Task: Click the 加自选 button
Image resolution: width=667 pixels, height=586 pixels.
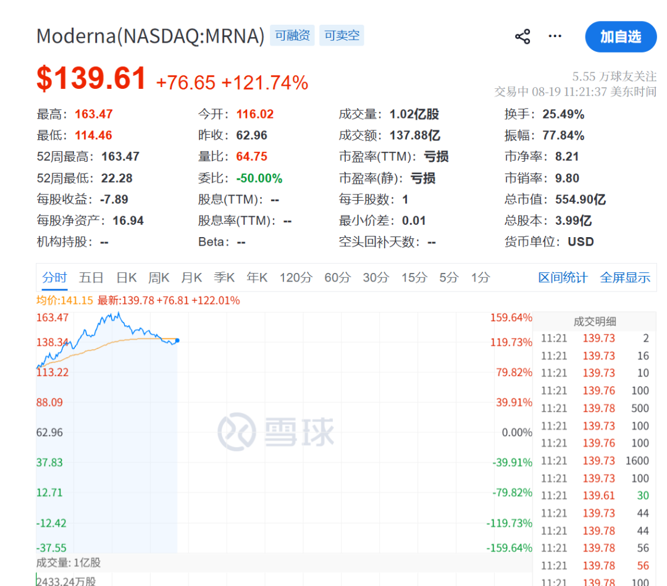Action: [621, 37]
